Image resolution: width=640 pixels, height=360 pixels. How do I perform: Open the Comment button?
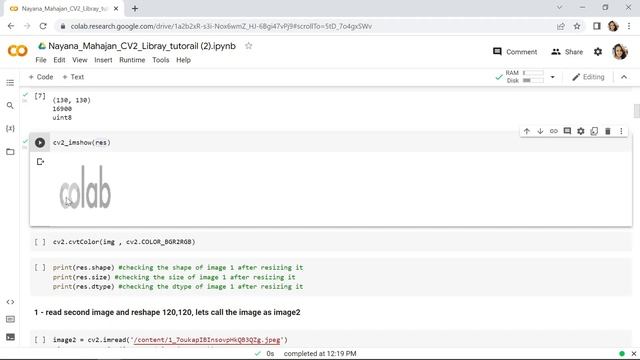(515, 52)
